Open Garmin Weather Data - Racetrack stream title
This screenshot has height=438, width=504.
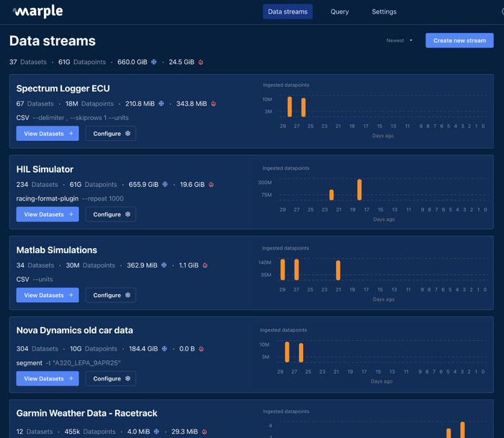87,413
